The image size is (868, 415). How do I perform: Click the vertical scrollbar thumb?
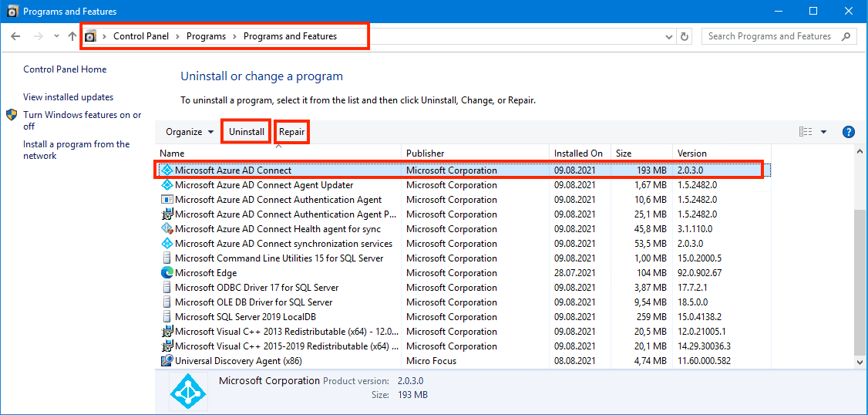tap(860, 282)
